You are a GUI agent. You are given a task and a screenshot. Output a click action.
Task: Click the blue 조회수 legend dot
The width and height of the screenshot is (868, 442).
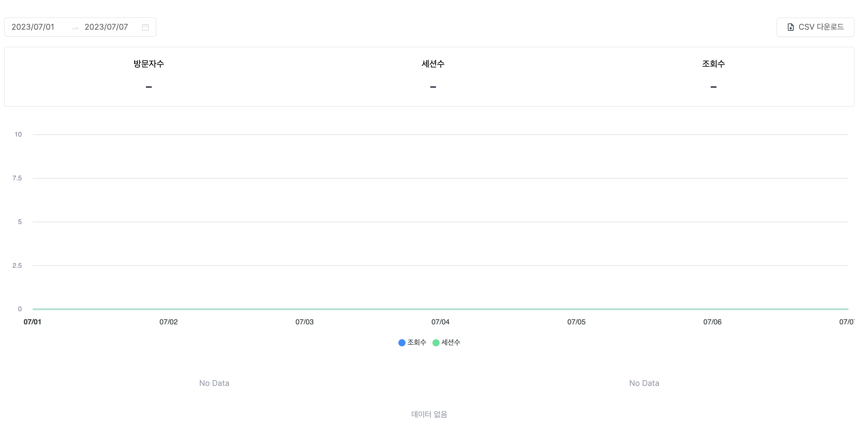(402, 342)
